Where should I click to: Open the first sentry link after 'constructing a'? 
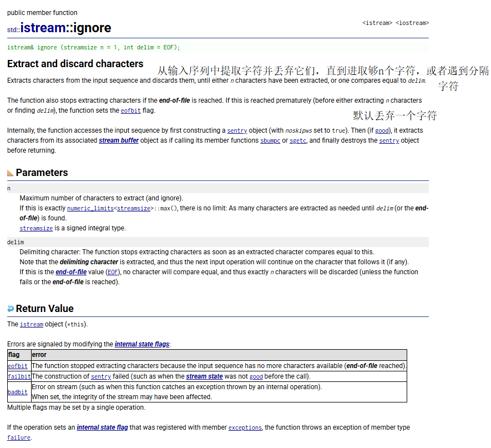237,130
